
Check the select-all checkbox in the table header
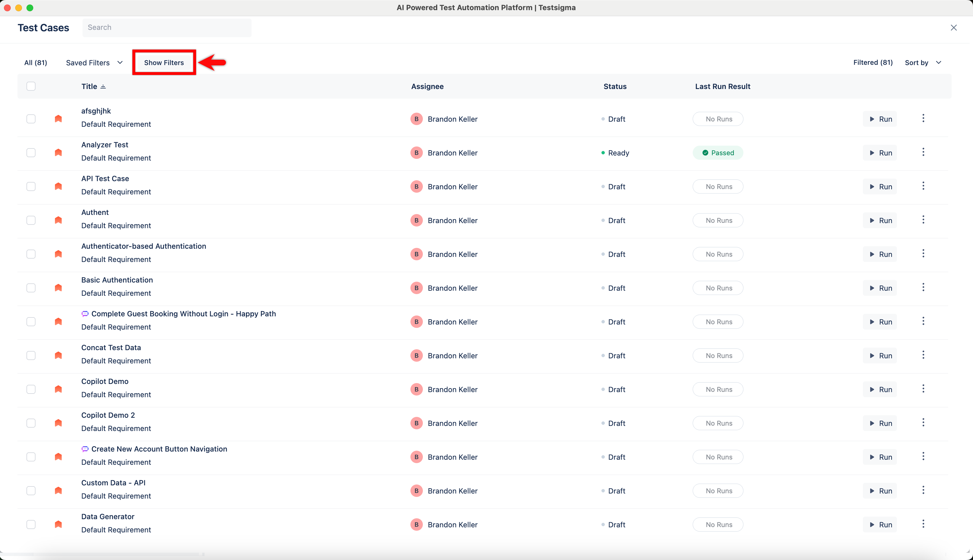[31, 86]
